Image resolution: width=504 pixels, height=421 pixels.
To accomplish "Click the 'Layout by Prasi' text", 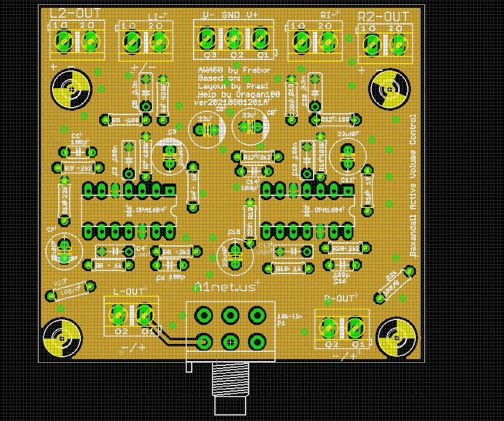I will [x=233, y=86].
